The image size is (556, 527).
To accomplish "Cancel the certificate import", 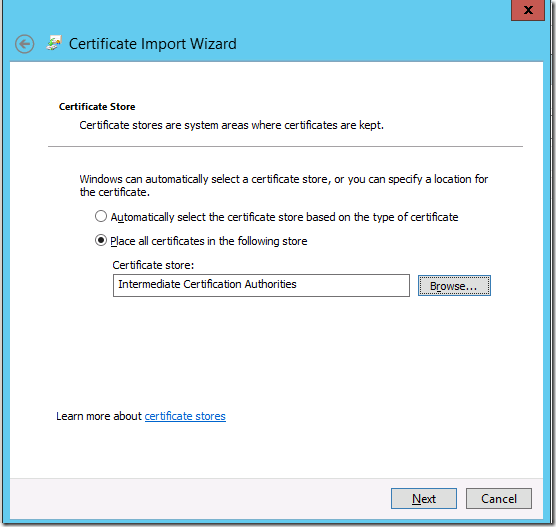I will click(x=499, y=499).
